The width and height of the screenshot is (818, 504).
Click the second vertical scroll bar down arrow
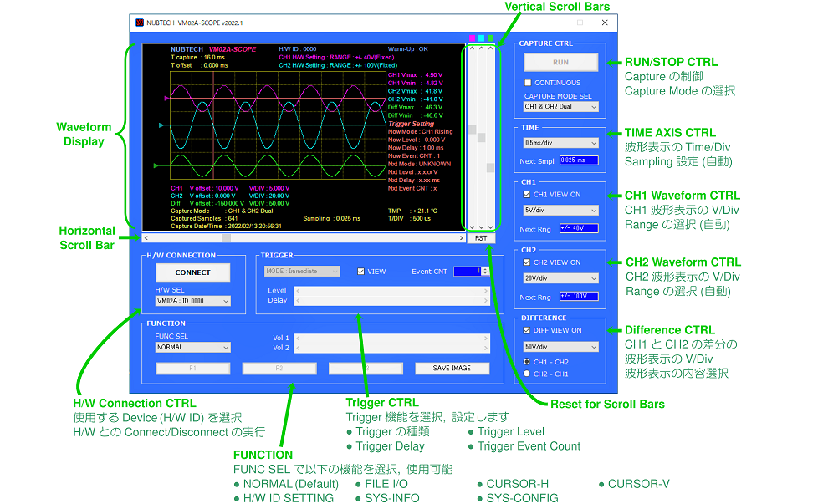[x=481, y=227]
